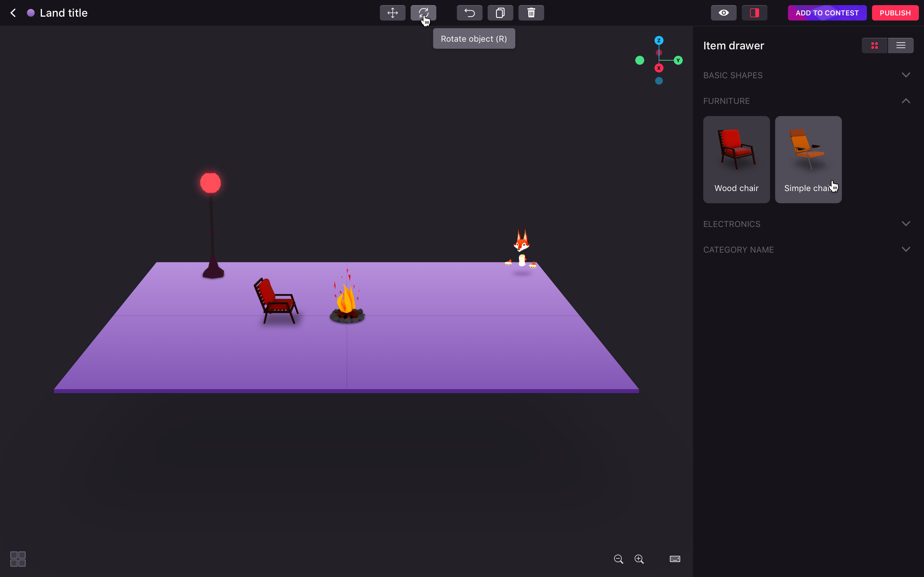Image resolution: width=924 pixels, height=577 pixels.
Task: Duplicate the selected object
Action: (x=500, y=13)
